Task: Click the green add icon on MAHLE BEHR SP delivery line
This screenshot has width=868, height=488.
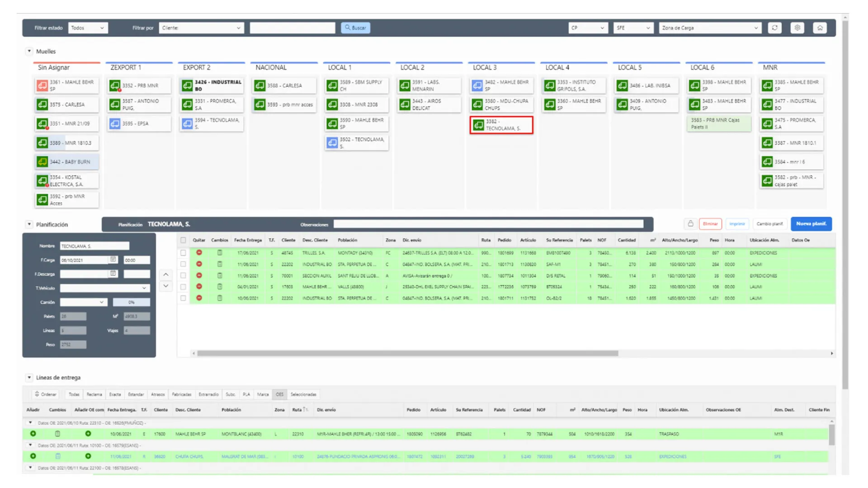Action: coord(33,434)
